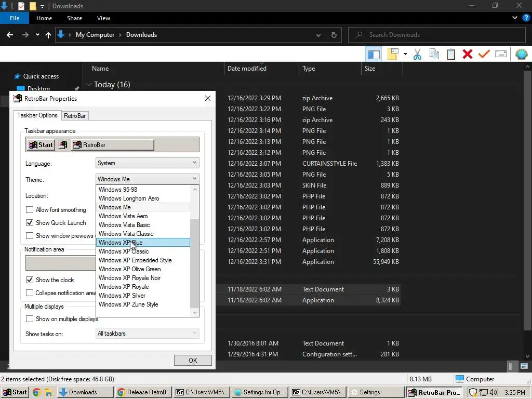Switch to the RetroBar tab in Properties
532x399 pixels.
(x=75, y=116)
